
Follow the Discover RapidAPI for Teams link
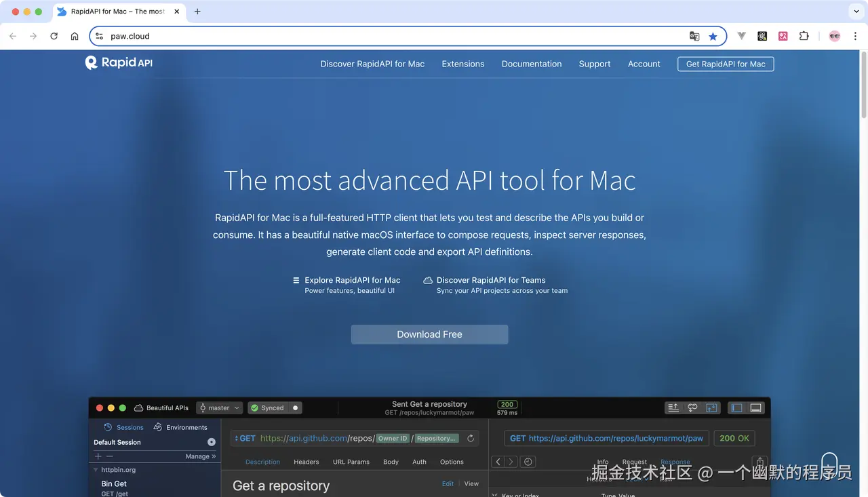[x=491, y=280]
